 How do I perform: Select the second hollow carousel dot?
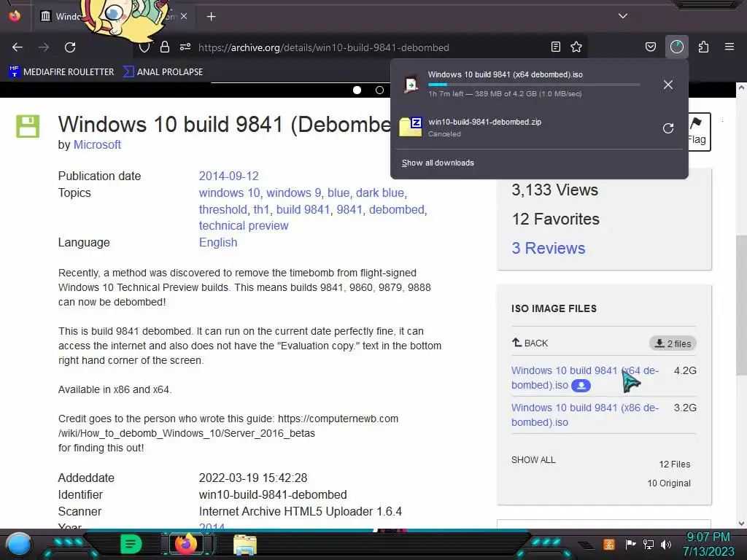(x=379, y=90)
